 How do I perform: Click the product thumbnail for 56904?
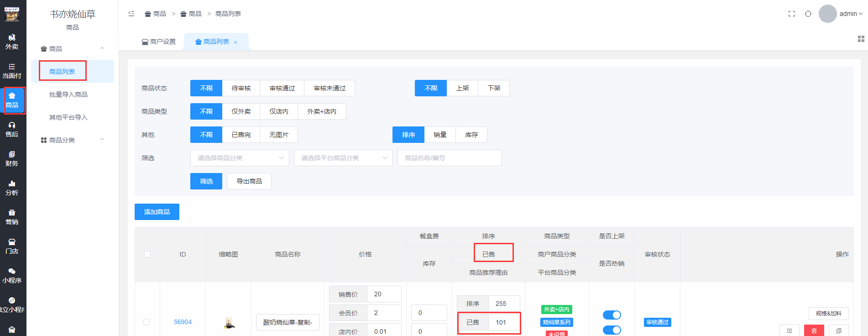coord(229,322)
